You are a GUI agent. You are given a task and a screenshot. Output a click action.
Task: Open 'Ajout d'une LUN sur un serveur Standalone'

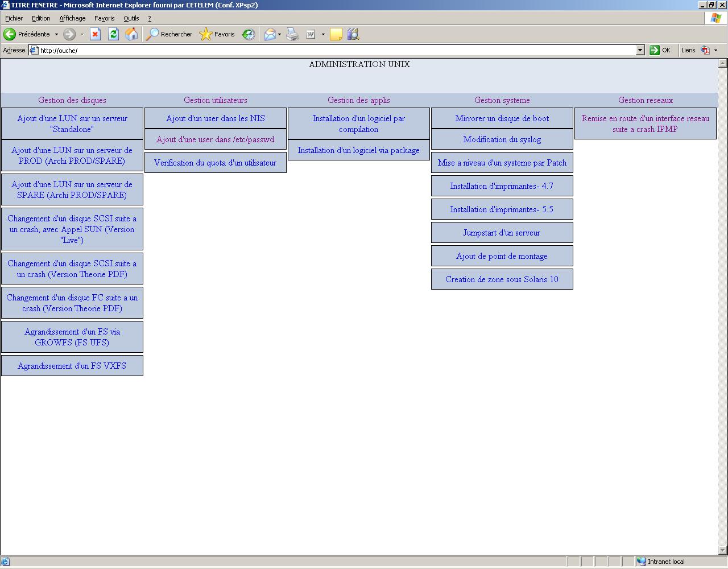pyautogui.click(x=72, y=123)
